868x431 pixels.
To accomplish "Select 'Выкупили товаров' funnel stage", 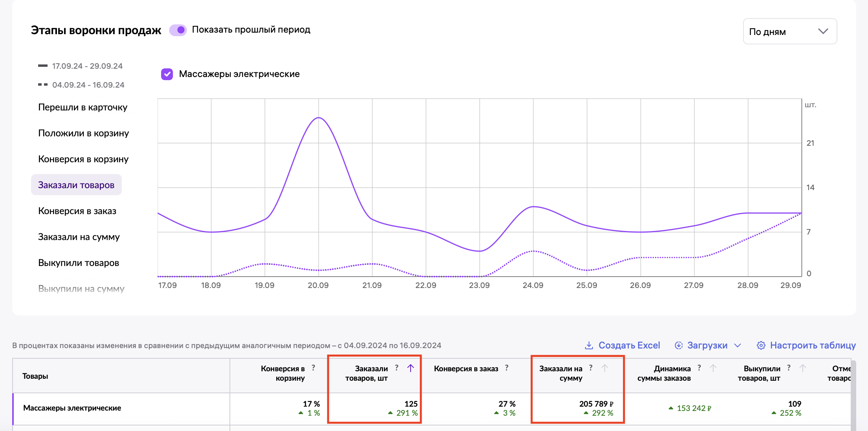I will 79,263.
